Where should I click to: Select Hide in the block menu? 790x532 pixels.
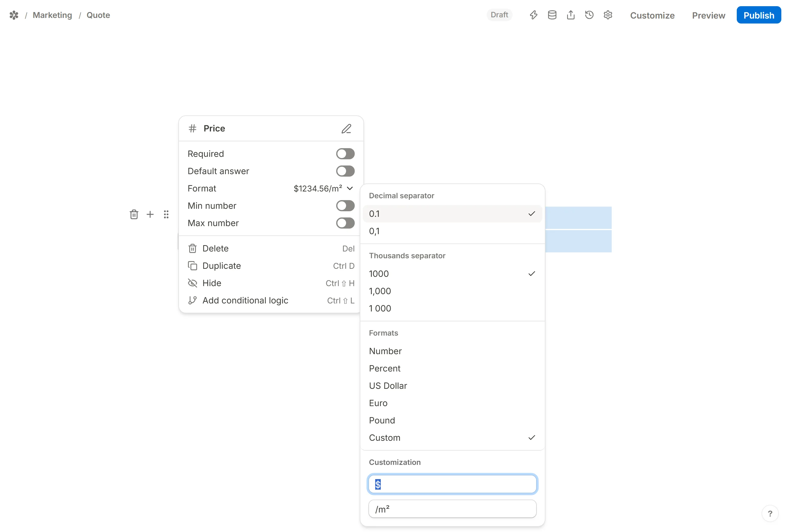coord(271,283)
